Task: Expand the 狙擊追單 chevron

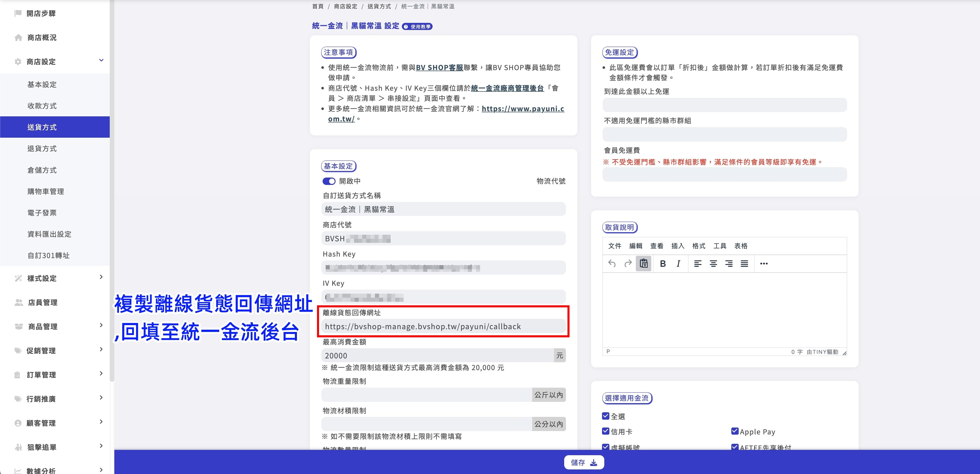Action: click(101, 446)
